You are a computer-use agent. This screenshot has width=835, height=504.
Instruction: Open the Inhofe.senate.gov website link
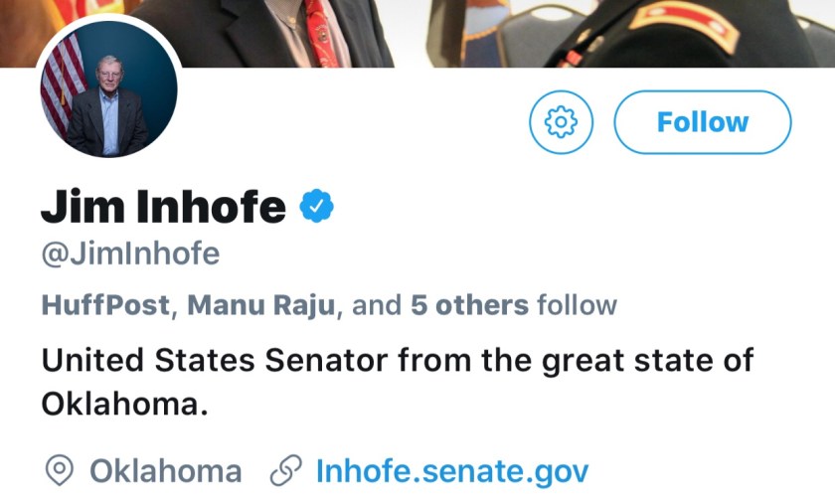452,470
